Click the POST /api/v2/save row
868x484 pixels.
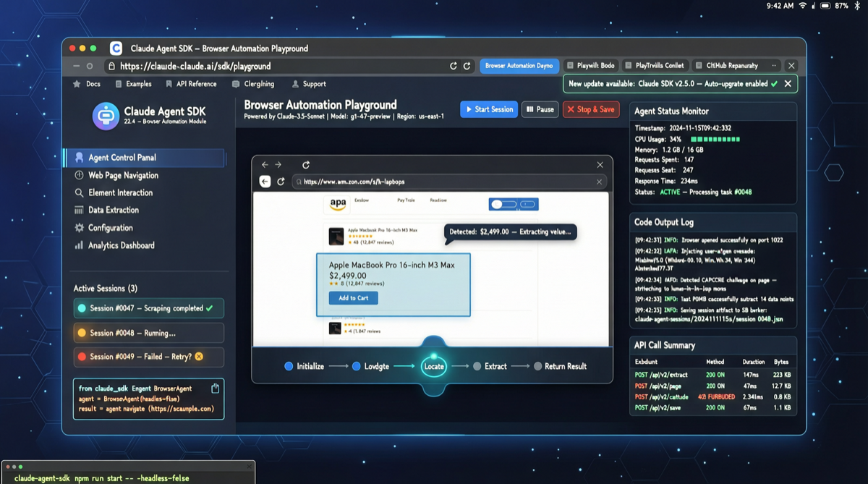pos(714,408)
